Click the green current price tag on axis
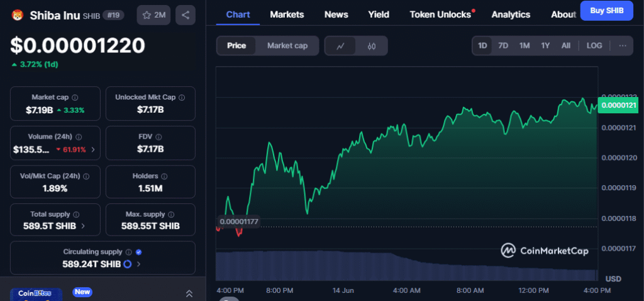The height and width of the screenshot is (301, 644). (x=619, y=105)
